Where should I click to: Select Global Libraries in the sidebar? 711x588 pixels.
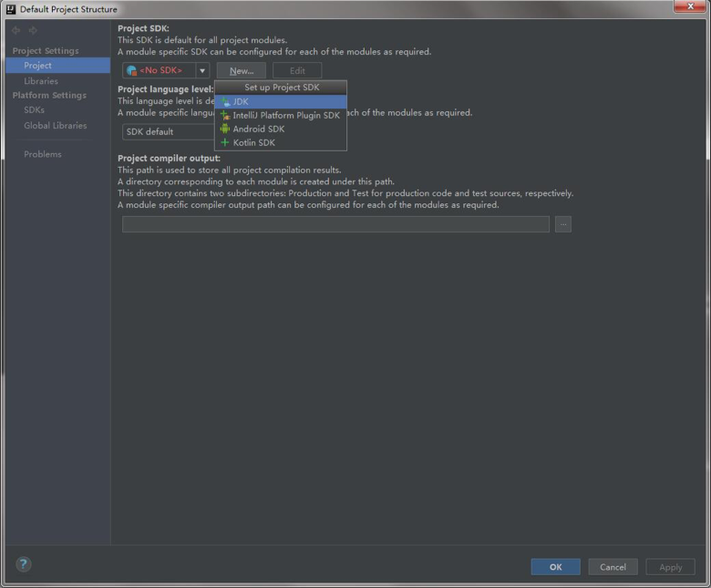click(56, 126)
